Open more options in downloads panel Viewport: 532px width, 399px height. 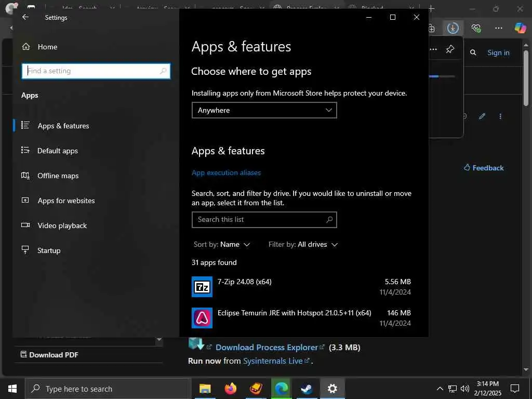point(433,49)
